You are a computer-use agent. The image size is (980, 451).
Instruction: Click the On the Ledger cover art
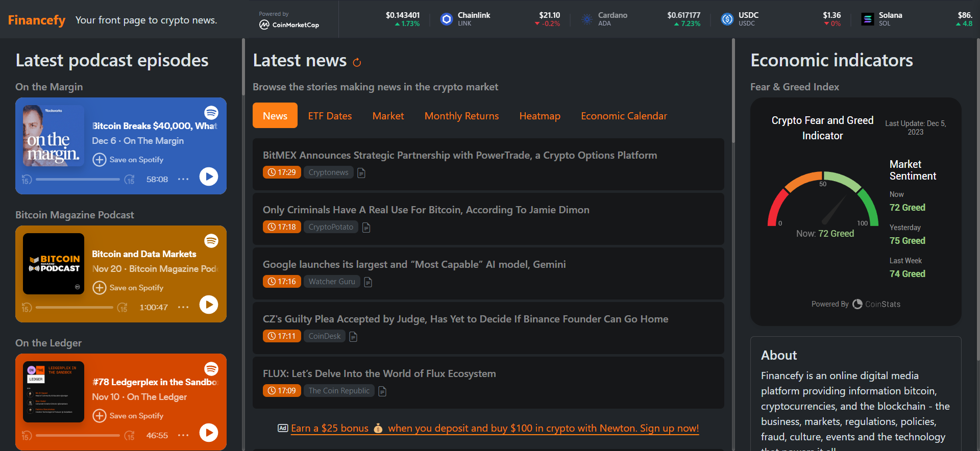click(54, 392)
